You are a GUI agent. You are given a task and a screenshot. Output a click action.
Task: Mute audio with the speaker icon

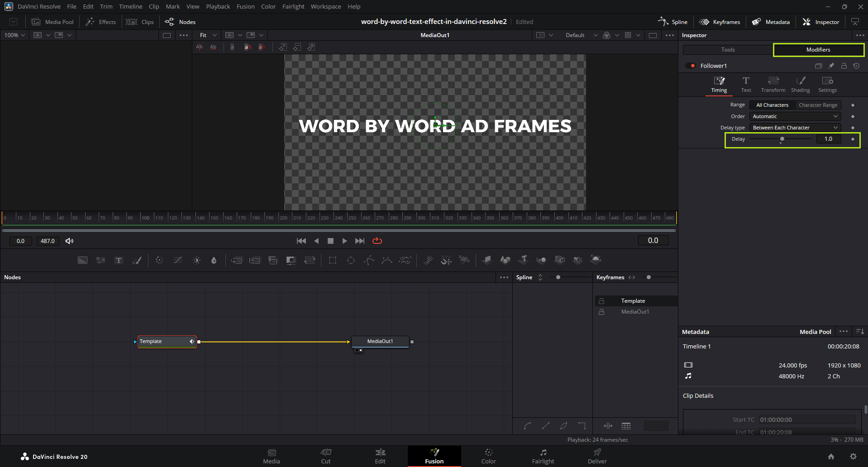coord(69,241)
